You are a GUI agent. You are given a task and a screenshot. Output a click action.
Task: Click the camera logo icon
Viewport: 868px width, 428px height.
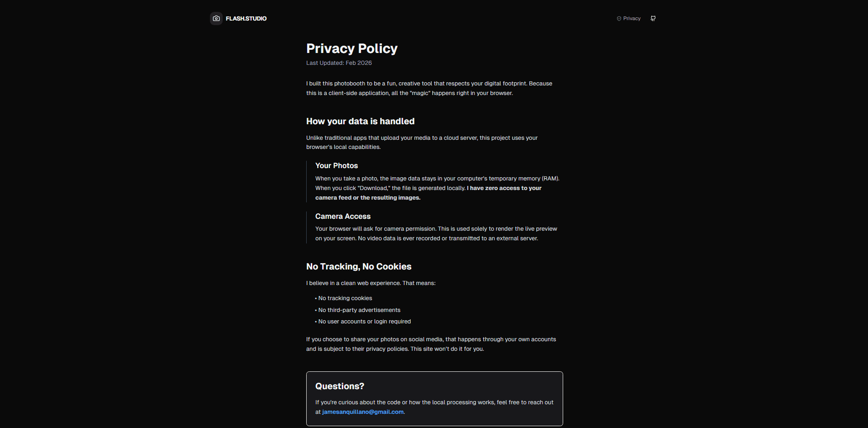216,18
